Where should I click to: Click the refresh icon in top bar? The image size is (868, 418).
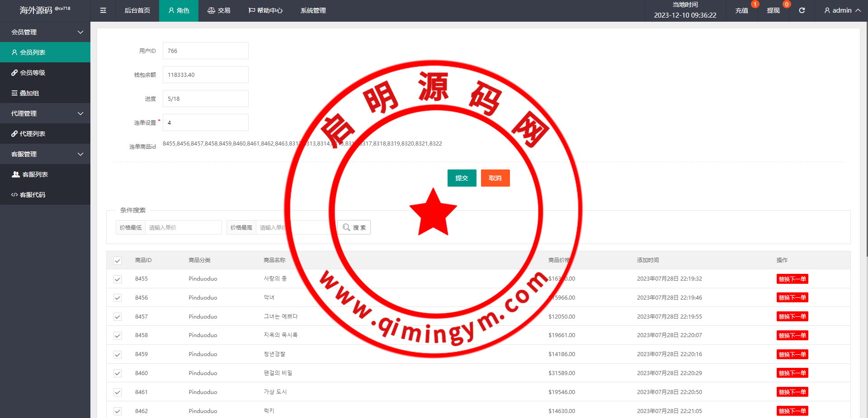click(802, 10)
